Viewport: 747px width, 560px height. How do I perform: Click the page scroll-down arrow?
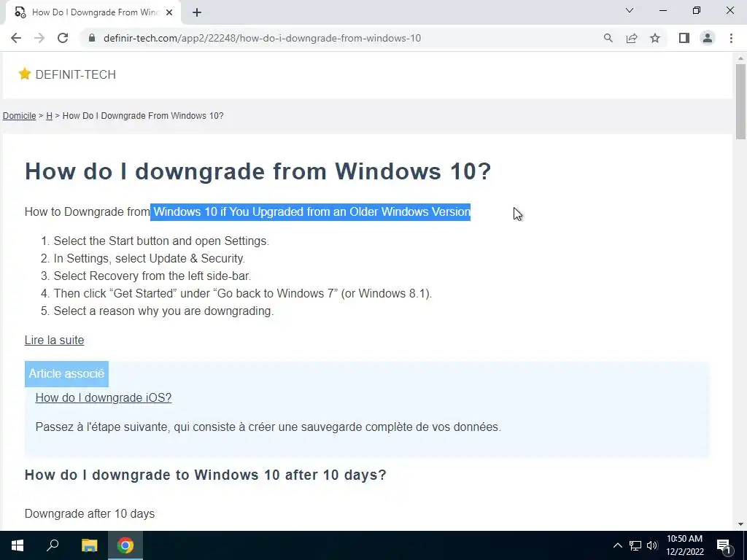pos(740,525)
